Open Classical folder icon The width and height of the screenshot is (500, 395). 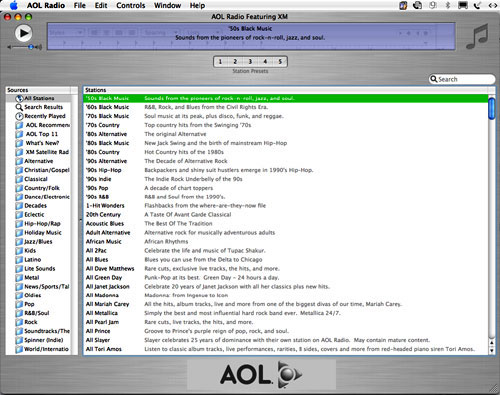click(x=19, y=179)
